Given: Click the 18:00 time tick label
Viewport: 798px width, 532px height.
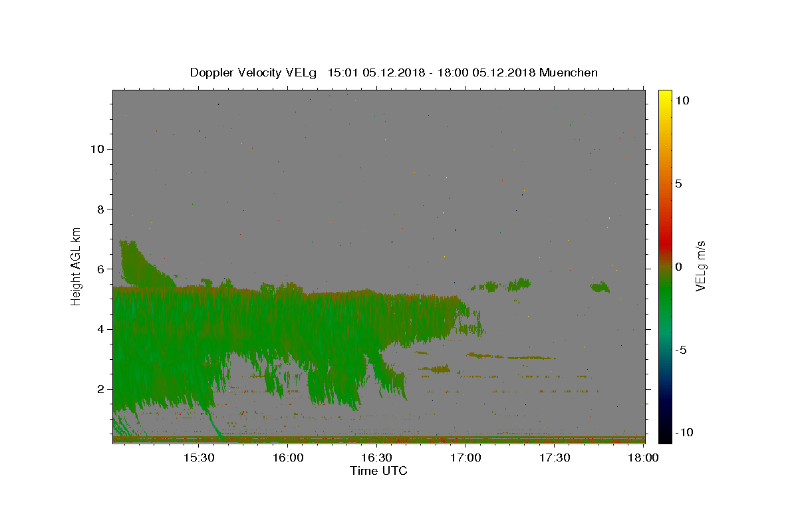Looking at the screenshot, I should pos(644,458).
